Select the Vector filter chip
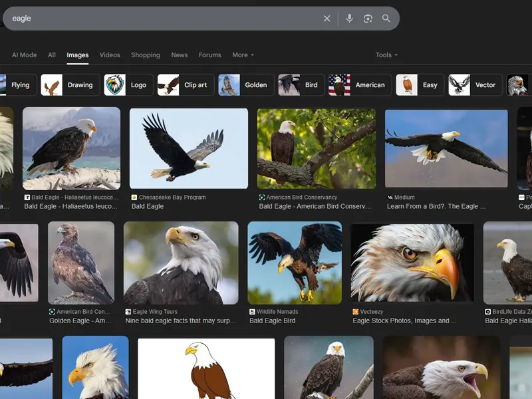This screenshot has width=532, height=399. coord(475,85)
